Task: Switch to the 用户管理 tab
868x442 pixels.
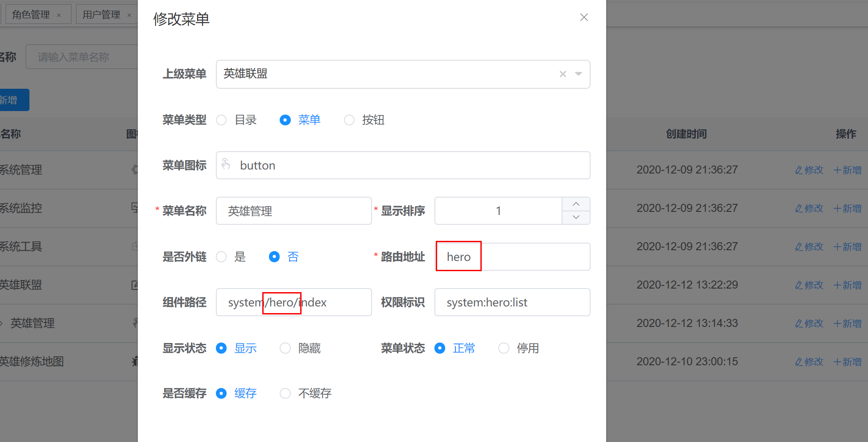Action: [101, 14]
